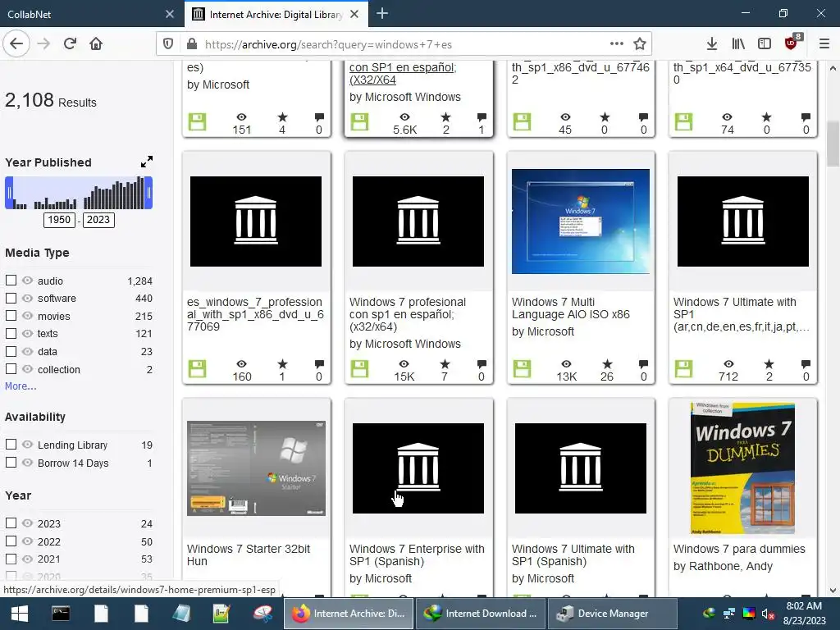The image size is (840, 630).
Task: Click the Year Published histogram bars
Action: click(x=79, y=193)
